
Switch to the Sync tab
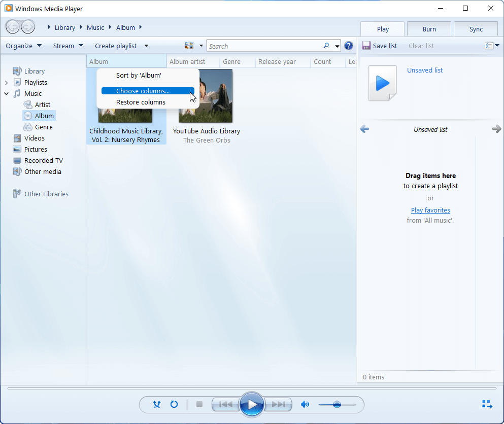coord(476,29)
